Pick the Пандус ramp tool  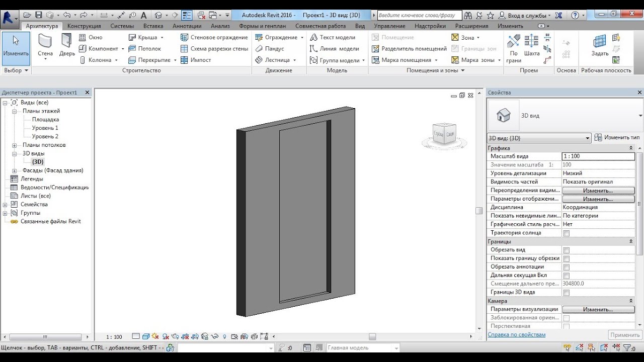click(x=270, y=49)
